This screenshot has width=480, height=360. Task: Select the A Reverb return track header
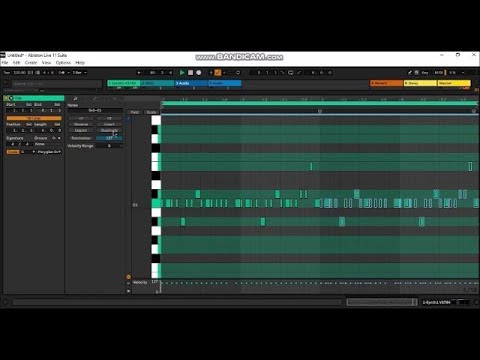pos(386,83)
